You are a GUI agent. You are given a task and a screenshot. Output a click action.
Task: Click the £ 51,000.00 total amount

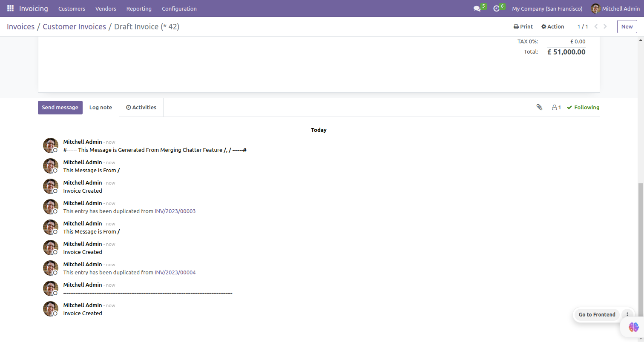pos(566,52)
